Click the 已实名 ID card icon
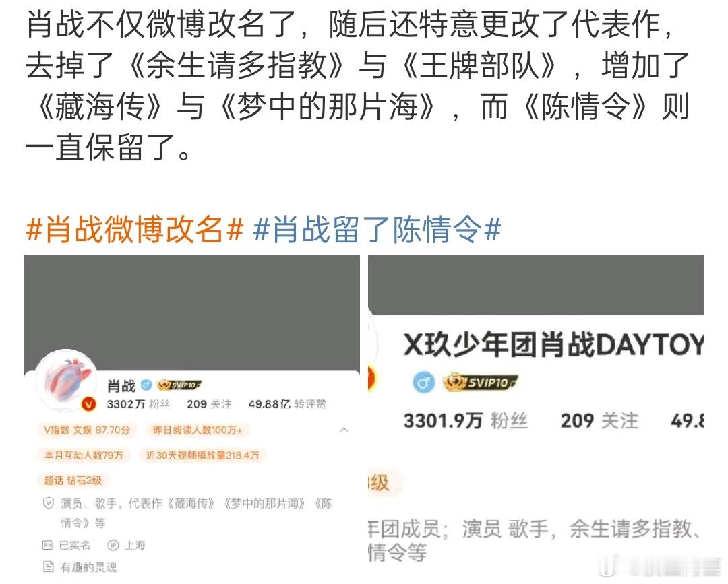 point(47,546)
